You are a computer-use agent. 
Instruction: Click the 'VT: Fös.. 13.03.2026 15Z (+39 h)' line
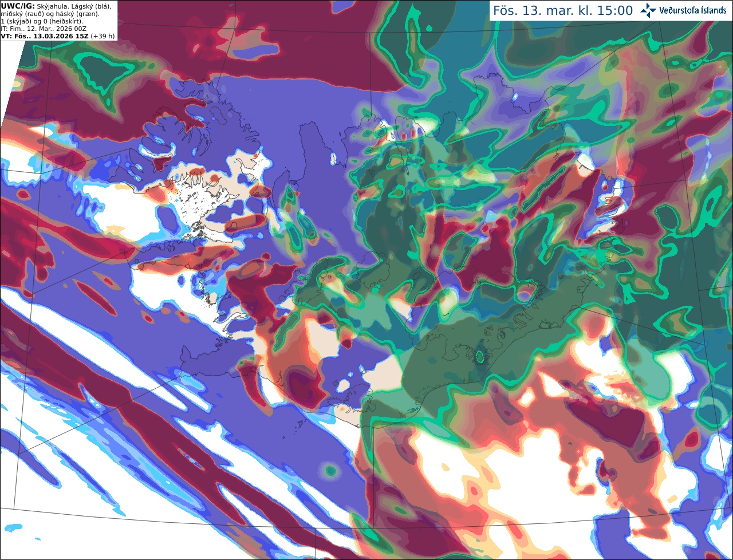coord(58,36)
